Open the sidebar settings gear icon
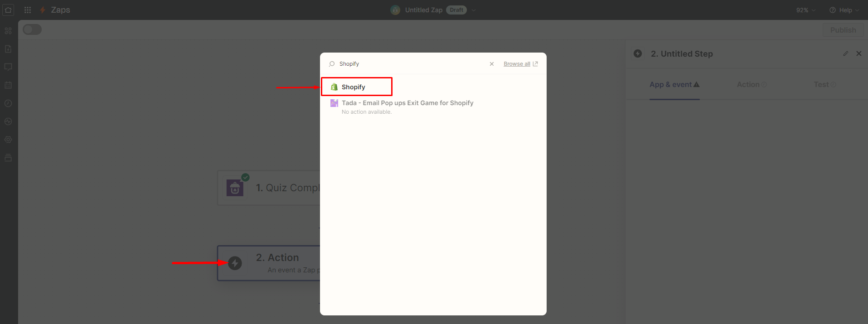This screenshot has height=324, width=868. pos(8,140)
